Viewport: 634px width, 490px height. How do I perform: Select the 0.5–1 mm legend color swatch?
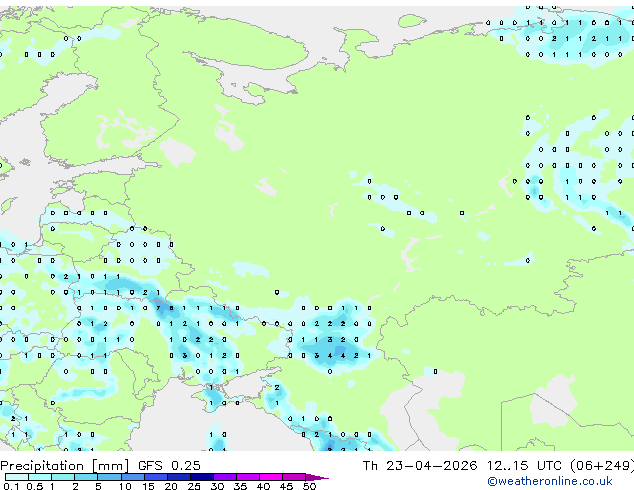coord(40,477)
